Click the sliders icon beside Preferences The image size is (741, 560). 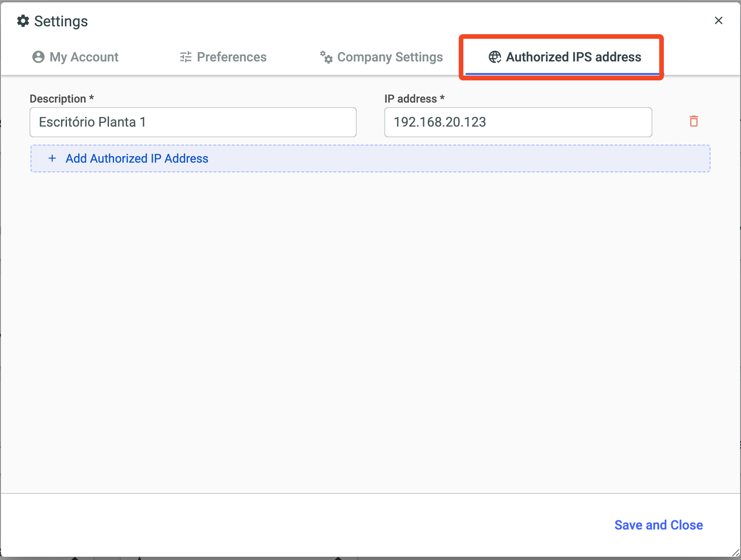click(x=186, y=57)
